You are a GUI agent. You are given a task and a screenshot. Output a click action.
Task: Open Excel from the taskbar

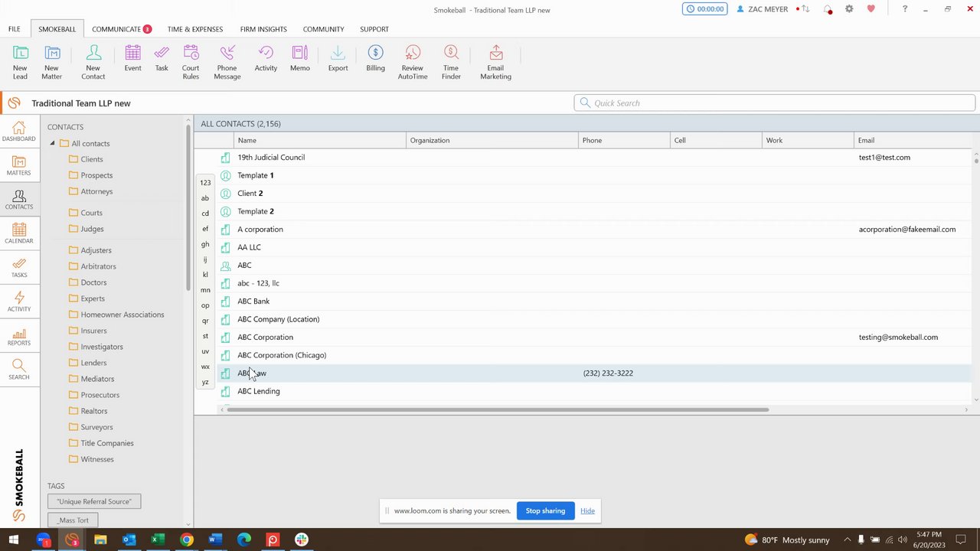pyautogui.click(x=158, y=540)
